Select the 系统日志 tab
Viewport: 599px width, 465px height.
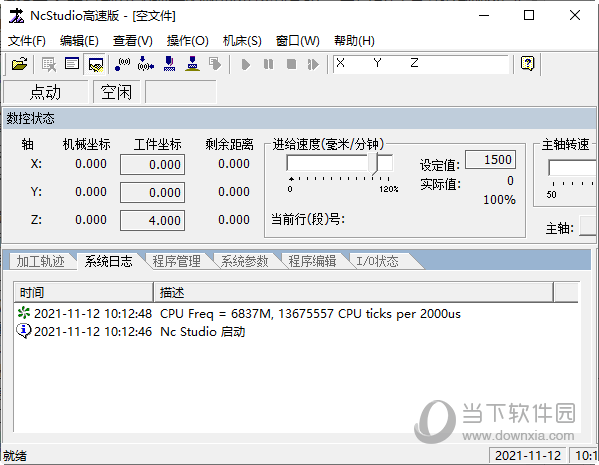click(108, 261)
